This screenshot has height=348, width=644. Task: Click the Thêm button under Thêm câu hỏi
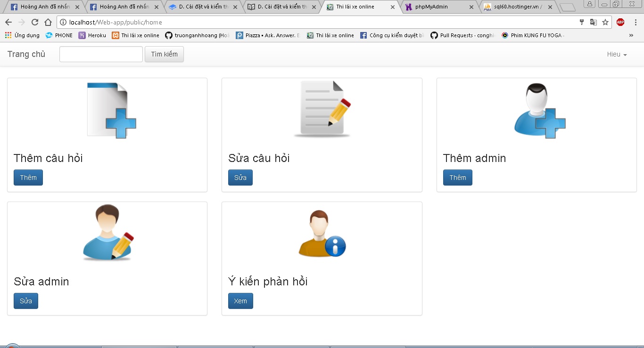(28, 178)
